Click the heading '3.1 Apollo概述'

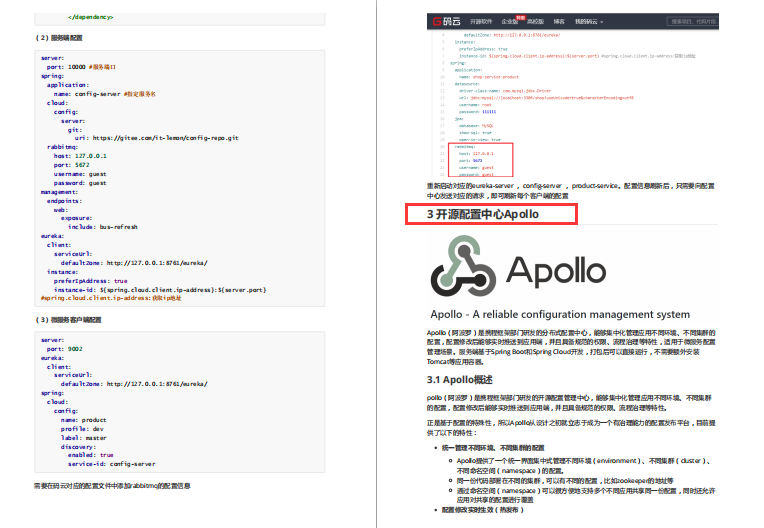pos(459,379)
